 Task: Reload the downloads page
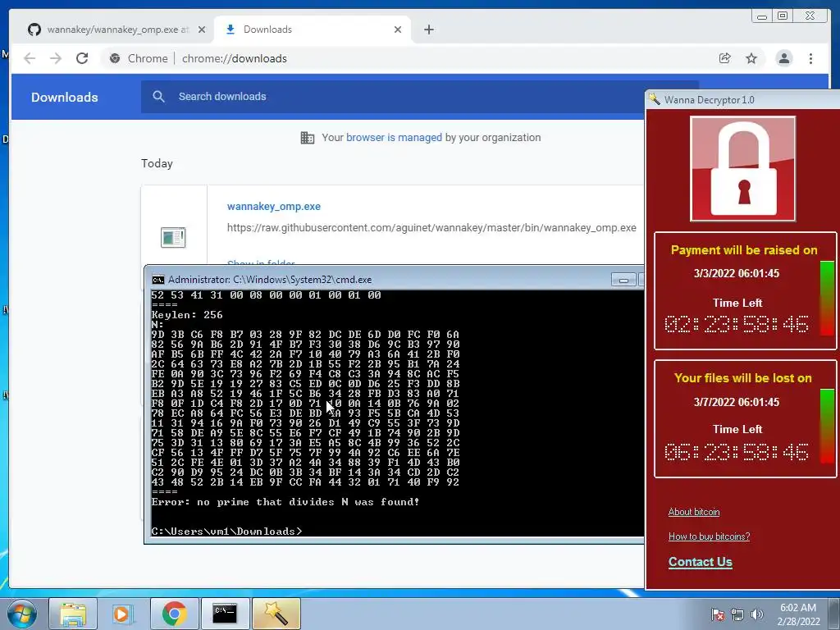[x=82, y=58]
